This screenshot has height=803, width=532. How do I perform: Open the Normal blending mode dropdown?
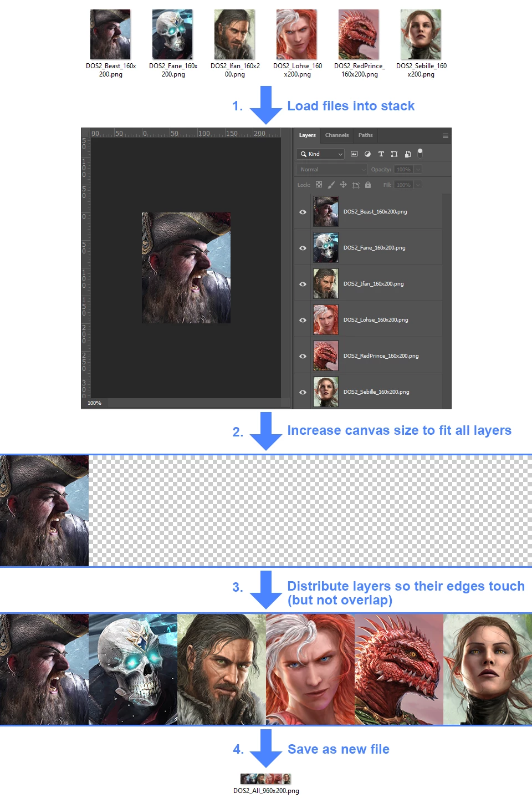pyautogui.click(x=332, y=169)
